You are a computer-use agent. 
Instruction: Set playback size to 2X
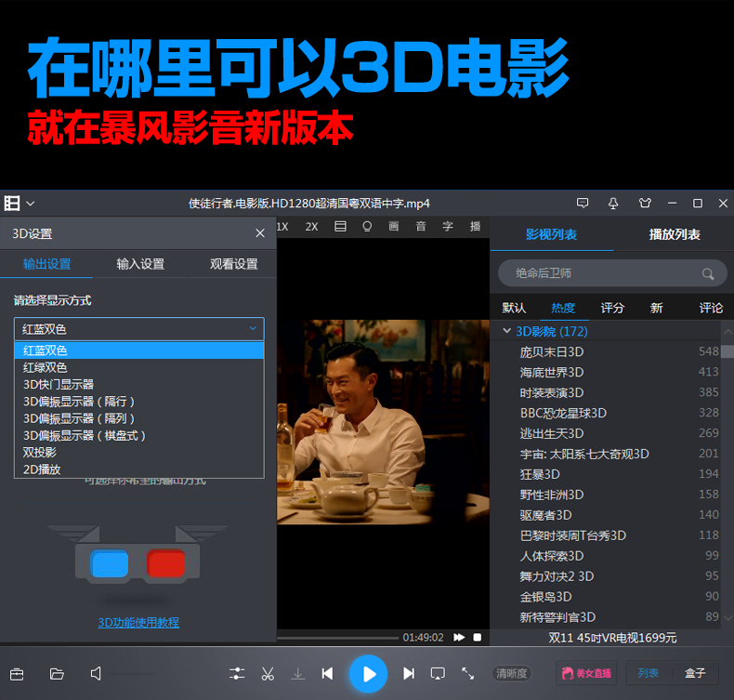311,227
